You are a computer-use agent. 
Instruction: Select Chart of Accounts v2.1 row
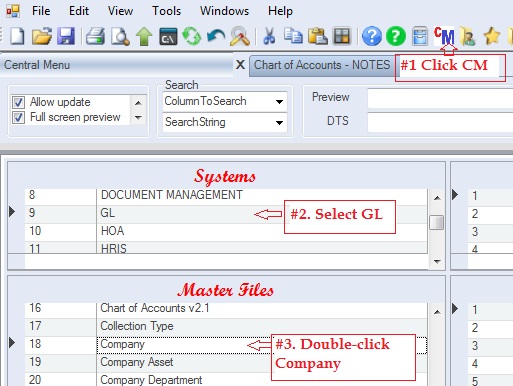[262, 309]
